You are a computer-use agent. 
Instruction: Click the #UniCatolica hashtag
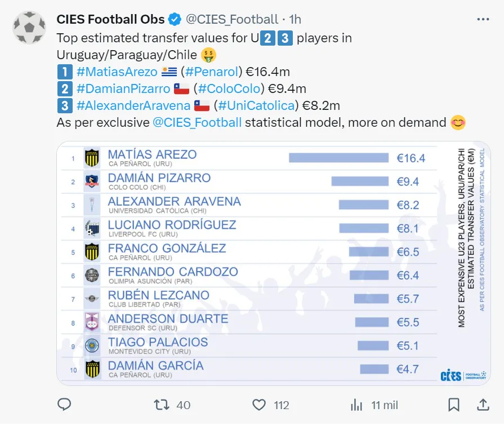(x=256, y=106)
